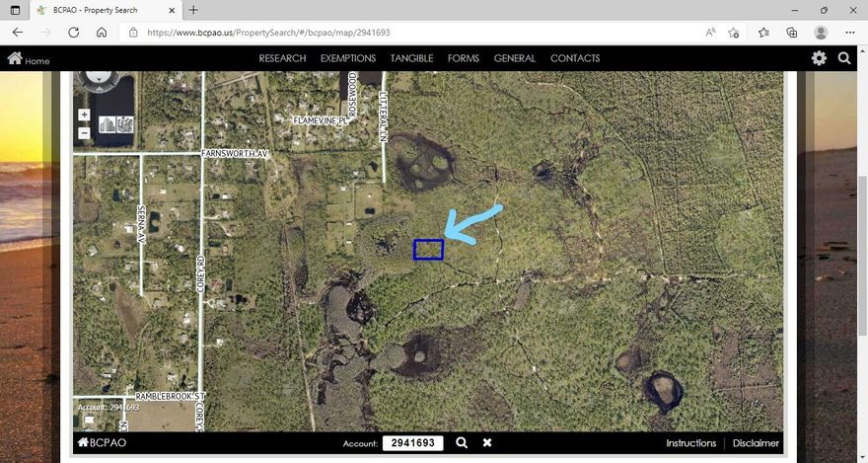The image size is (868, 463).
Task: Go back in the browser
Action: click(x=18, y=33)
